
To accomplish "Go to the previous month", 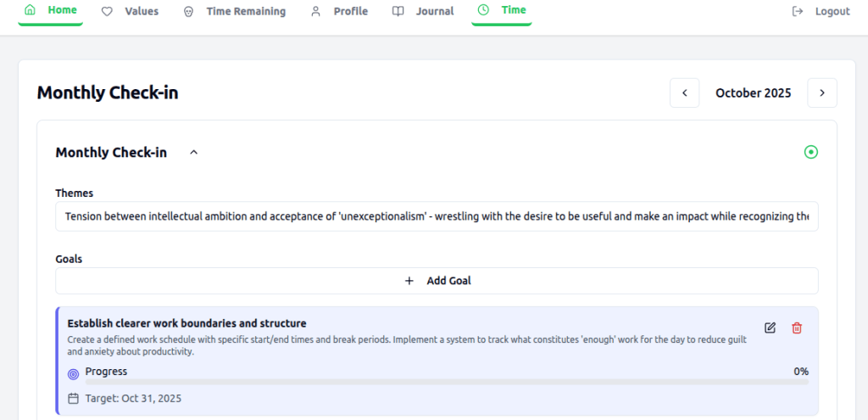I will coord(684,93).
